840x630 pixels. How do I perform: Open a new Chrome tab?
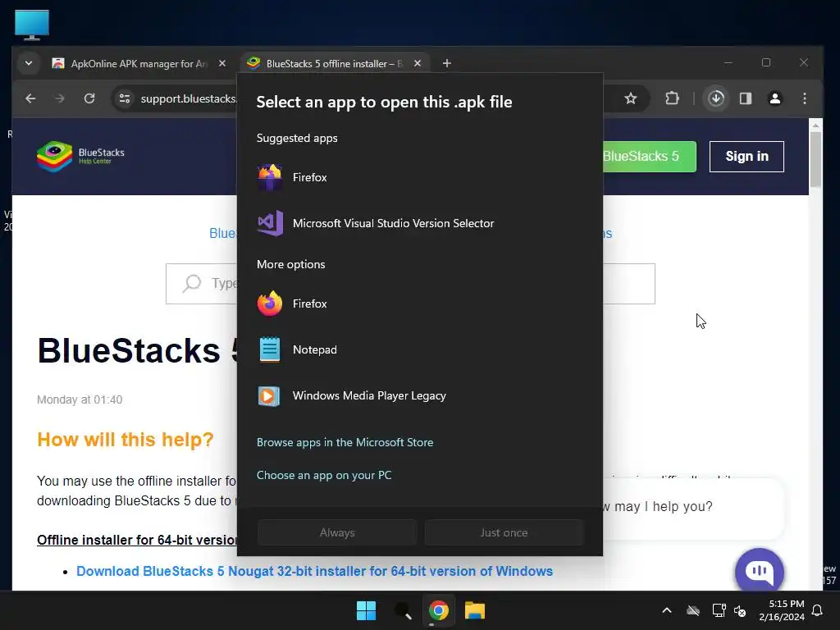tap(447, 63)
